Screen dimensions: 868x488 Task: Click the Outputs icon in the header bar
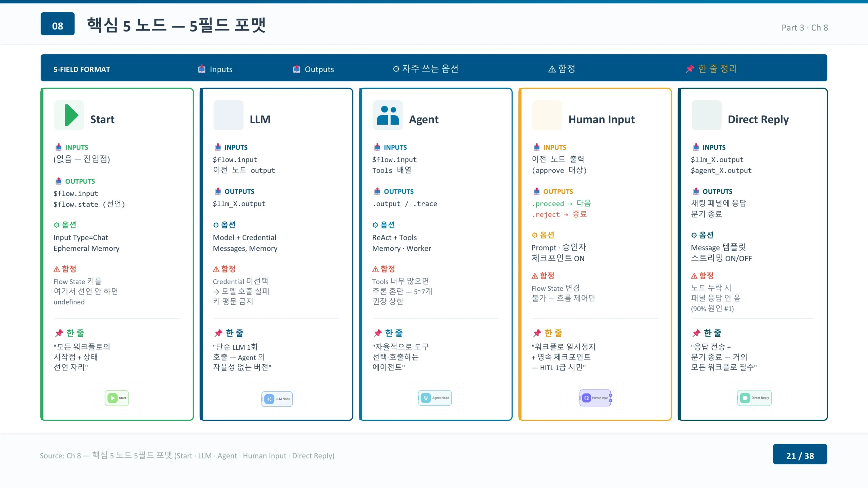(297, 69)
